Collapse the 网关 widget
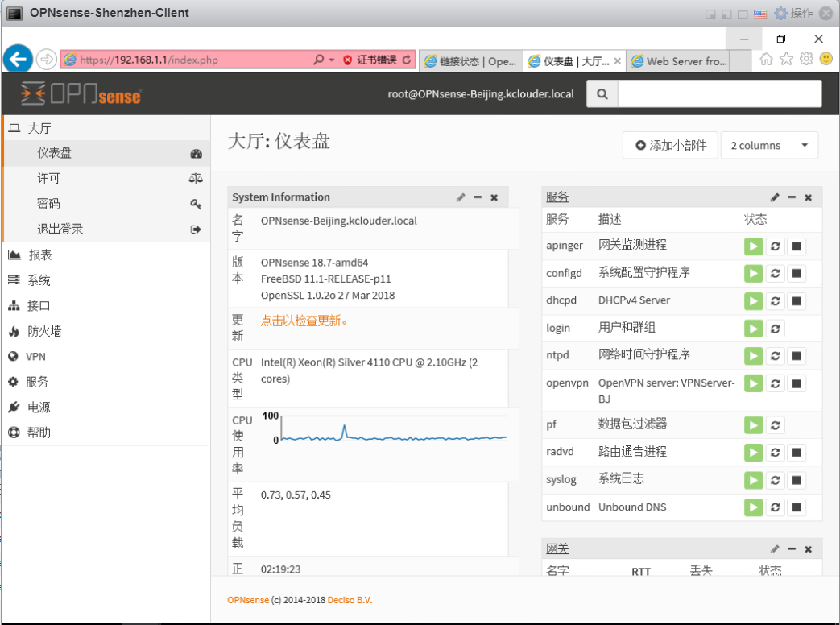 click(x=791, y=549)
